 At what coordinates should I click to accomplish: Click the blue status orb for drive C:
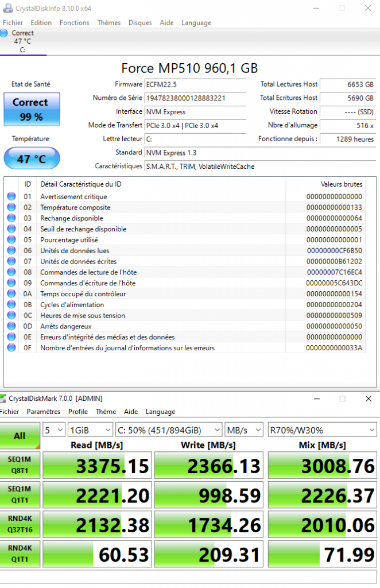pos(4,33)
